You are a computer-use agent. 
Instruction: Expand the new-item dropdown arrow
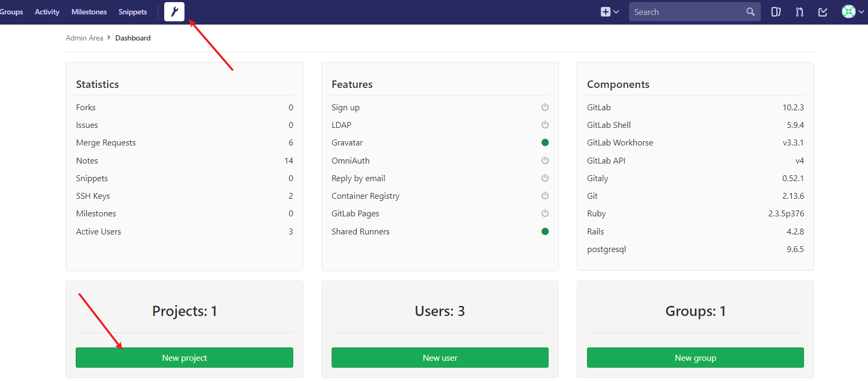(x=616, y=12)
